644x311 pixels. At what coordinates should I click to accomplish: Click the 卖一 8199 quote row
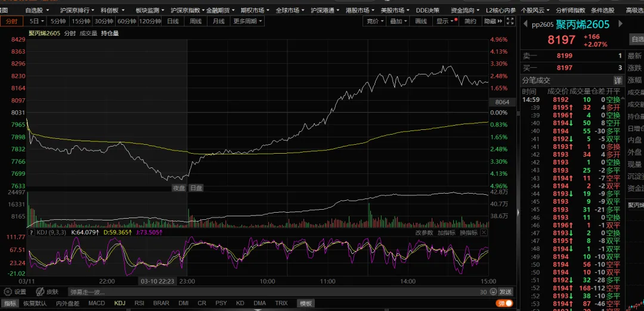(x=572, y=56)
